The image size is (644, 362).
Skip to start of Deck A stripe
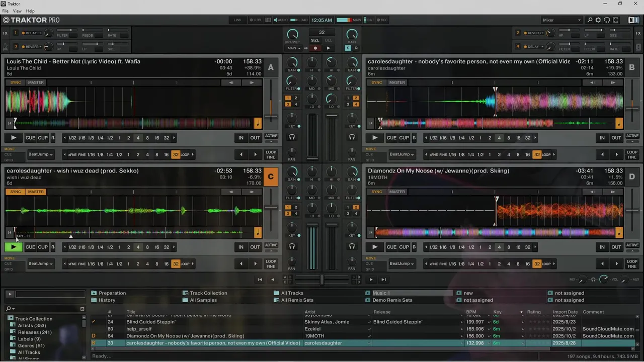10,123
